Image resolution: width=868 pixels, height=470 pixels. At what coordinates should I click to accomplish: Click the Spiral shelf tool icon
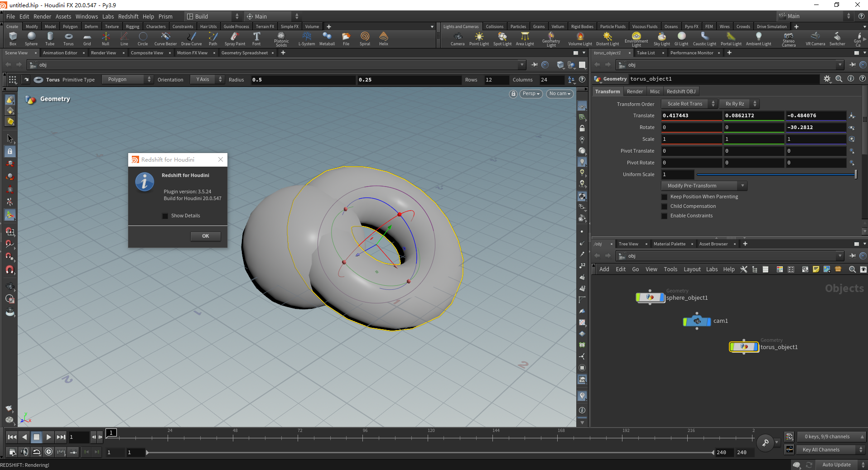coord(365,38)
